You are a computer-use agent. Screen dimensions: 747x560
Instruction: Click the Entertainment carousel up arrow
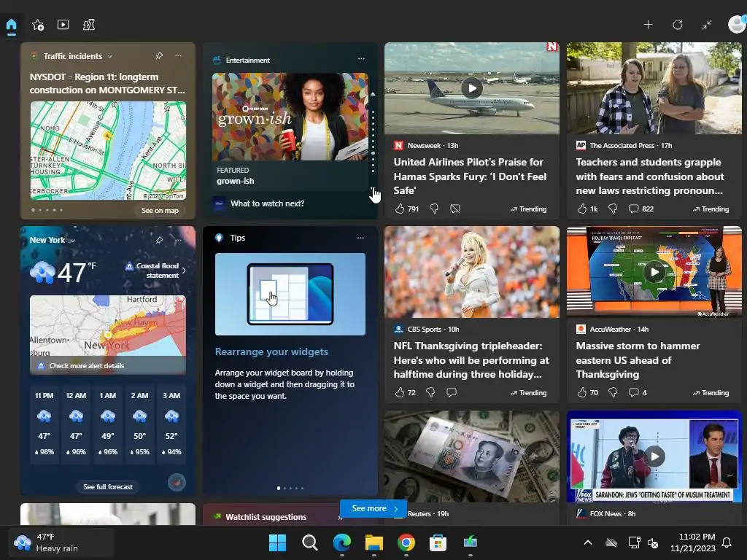point(373,94)
